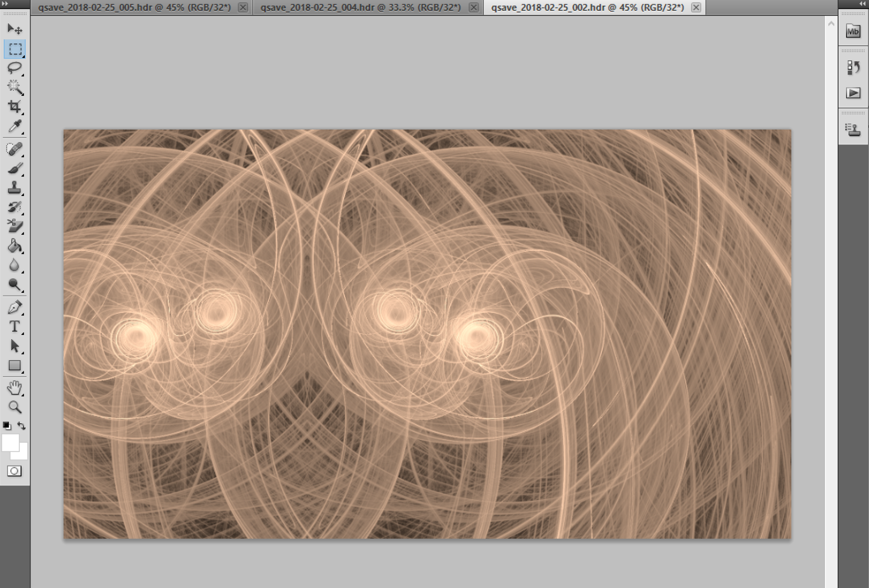Select the Dodge tool

coord(15,285)
